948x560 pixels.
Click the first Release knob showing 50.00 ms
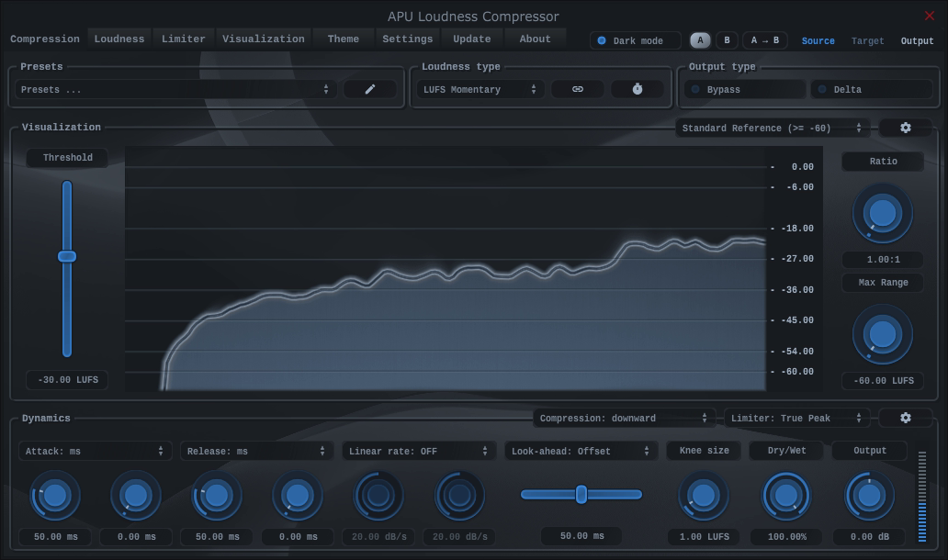[x=217, y=496]
